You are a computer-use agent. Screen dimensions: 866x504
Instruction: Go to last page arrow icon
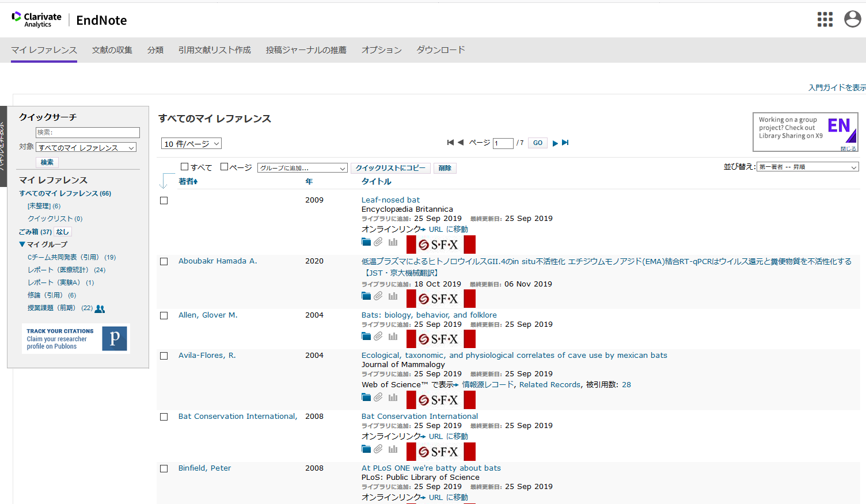(565, 143)
